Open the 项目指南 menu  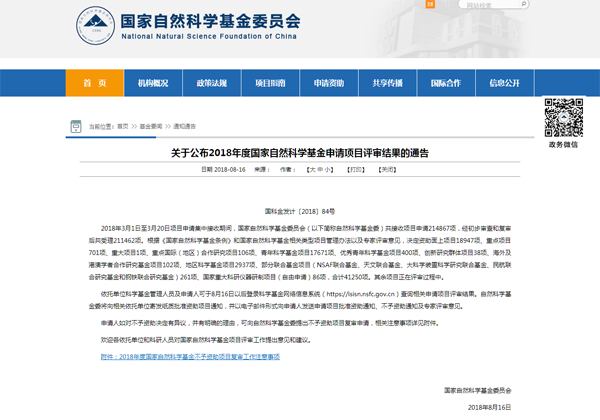[270, 83]
